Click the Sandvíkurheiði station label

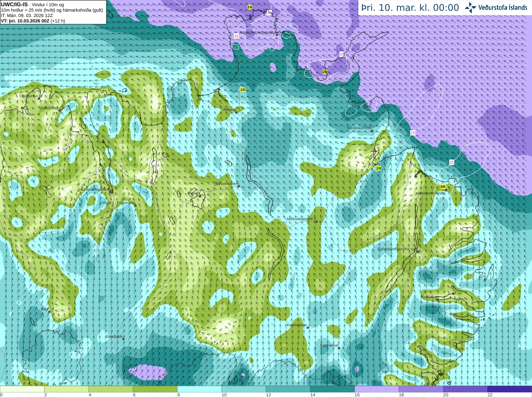pos(359,128)
